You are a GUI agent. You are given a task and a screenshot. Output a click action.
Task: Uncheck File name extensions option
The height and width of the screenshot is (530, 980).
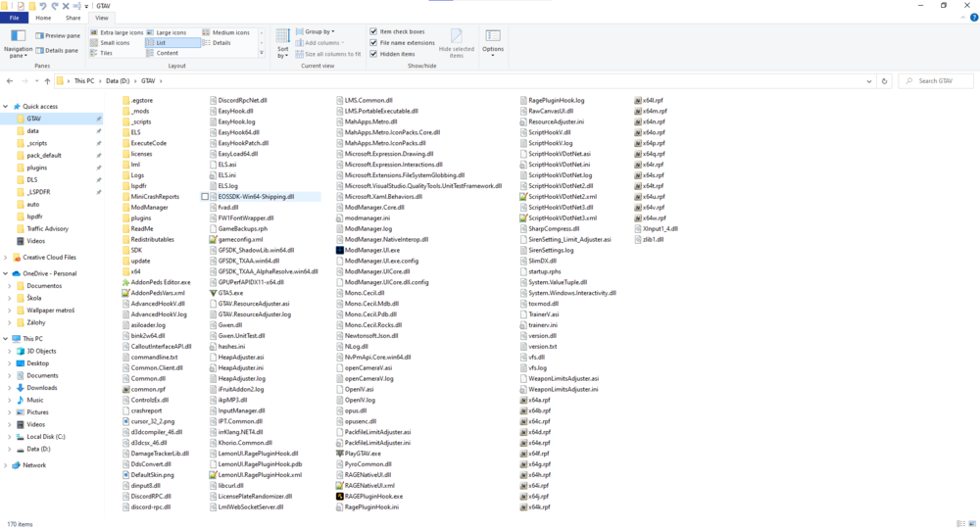point(373,42)
